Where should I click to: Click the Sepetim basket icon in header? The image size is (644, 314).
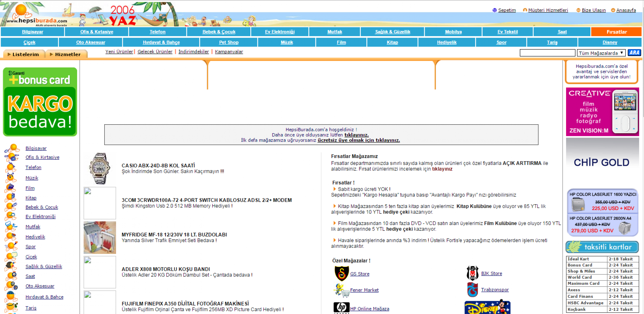(x=494, y=10)
